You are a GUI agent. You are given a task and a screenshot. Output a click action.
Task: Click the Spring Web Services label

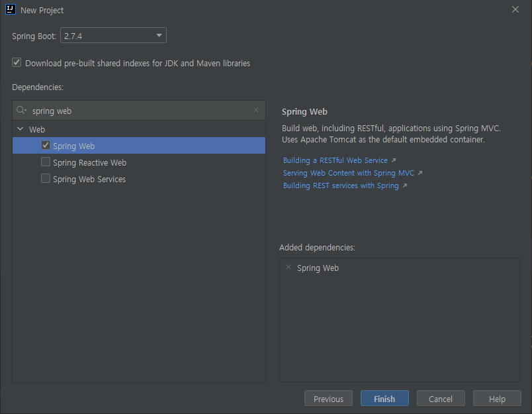coord(89,180)
